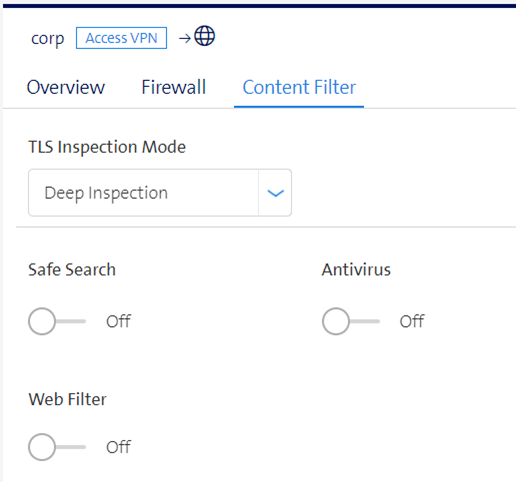
Task: Click the Access VPN badge
Action: click(121, 38)
